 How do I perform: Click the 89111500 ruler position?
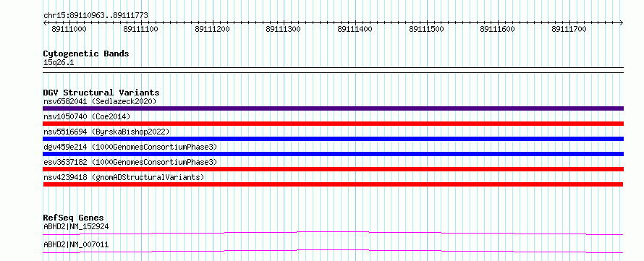[x=427, y=29]
